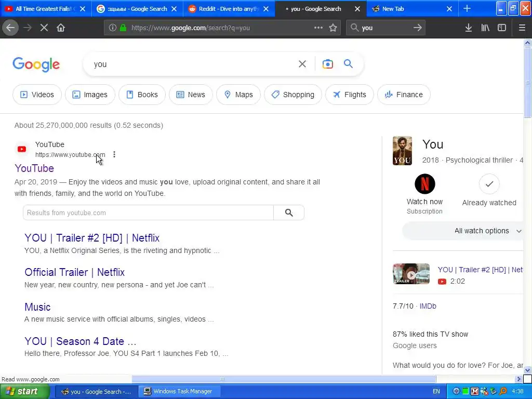Viewport: 532px width, 399px height.
Task: Click the Netflix Watch now icon
Action: pyautogui.click(x=425, y=184)
